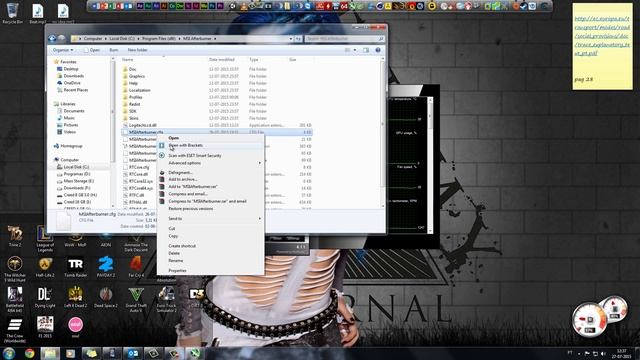Viewport: 640px width, 360px height.
Task: Select the Half-Life 2 desktop icon
Action: [x=45, y=267]
